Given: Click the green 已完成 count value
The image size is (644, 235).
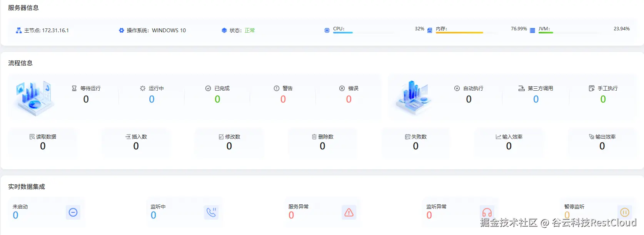Looking at the screenshot, I should (217, 99).
